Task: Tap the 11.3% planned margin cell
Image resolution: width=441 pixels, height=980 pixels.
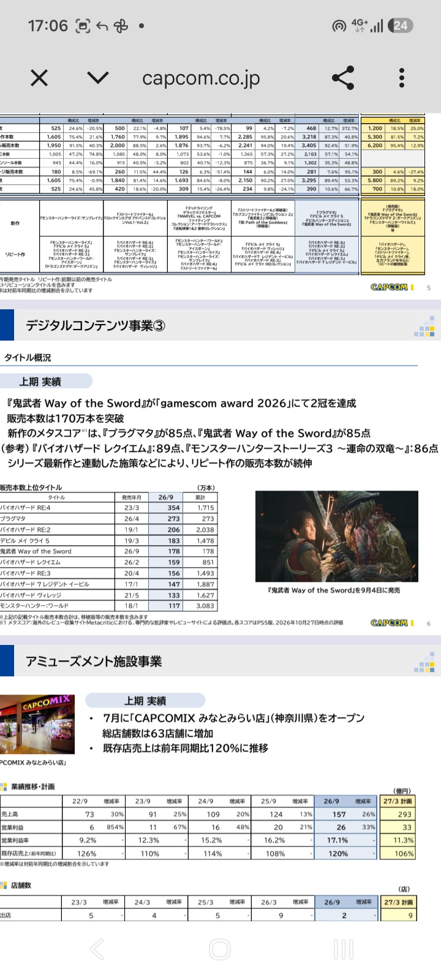Action: coord(403,840)
